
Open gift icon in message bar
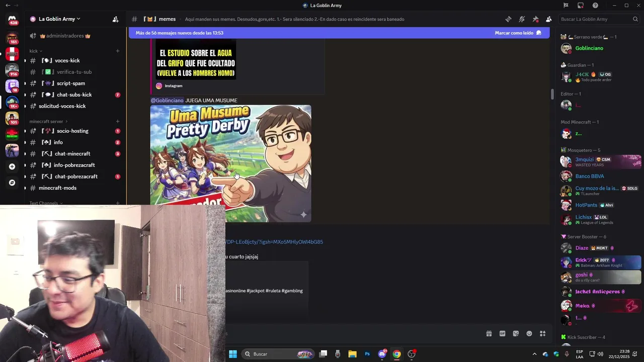tap(489, 333)
